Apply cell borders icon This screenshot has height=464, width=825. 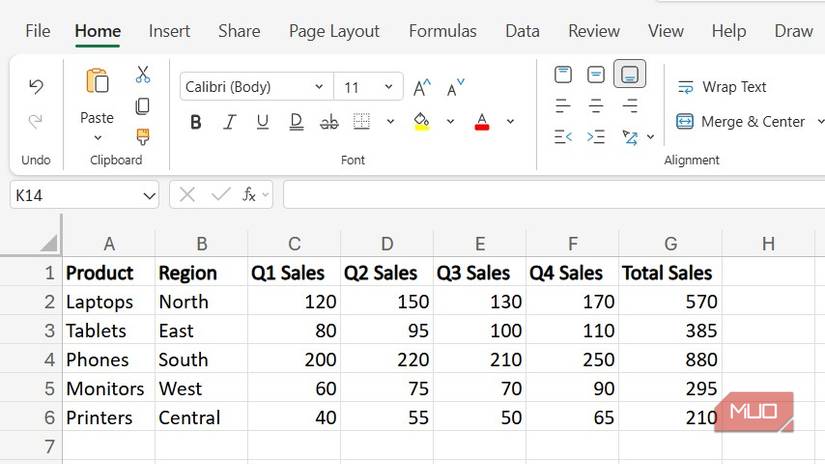361,122
